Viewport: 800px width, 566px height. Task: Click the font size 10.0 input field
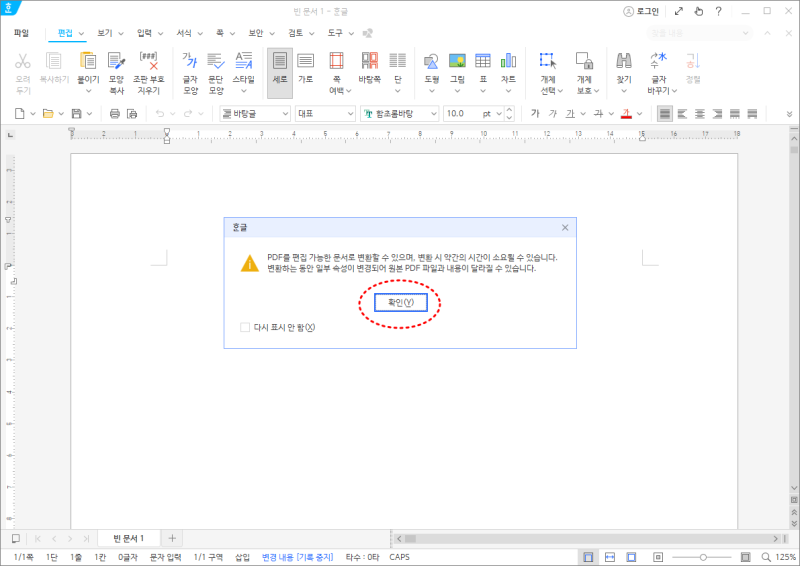[462, 113]
